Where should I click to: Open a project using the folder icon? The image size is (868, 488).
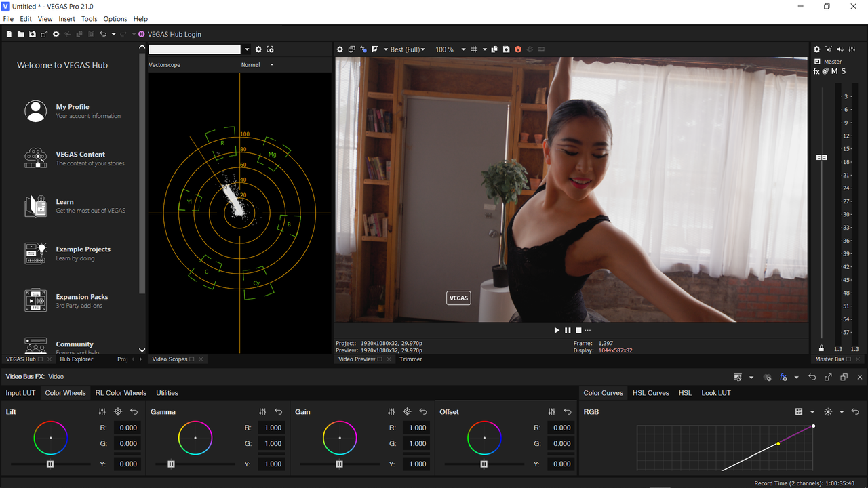click(20, 34)
